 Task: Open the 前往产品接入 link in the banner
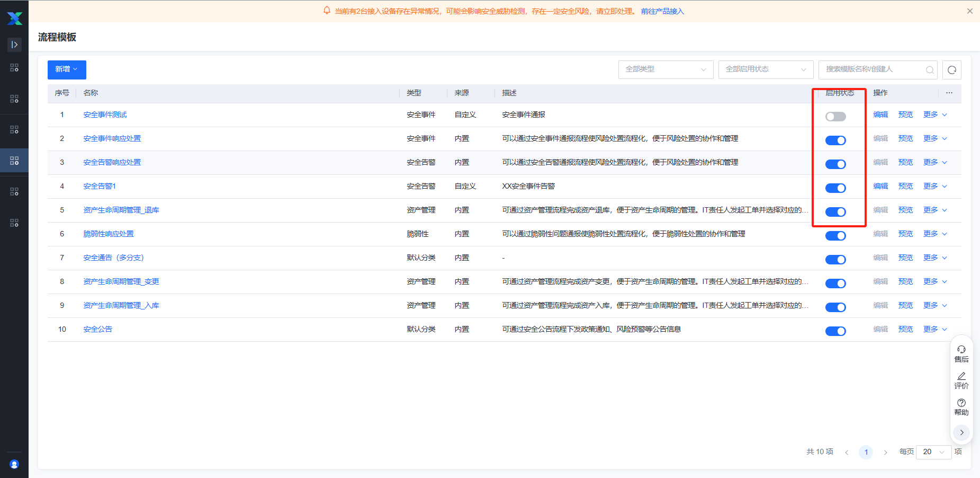[662, 11]
